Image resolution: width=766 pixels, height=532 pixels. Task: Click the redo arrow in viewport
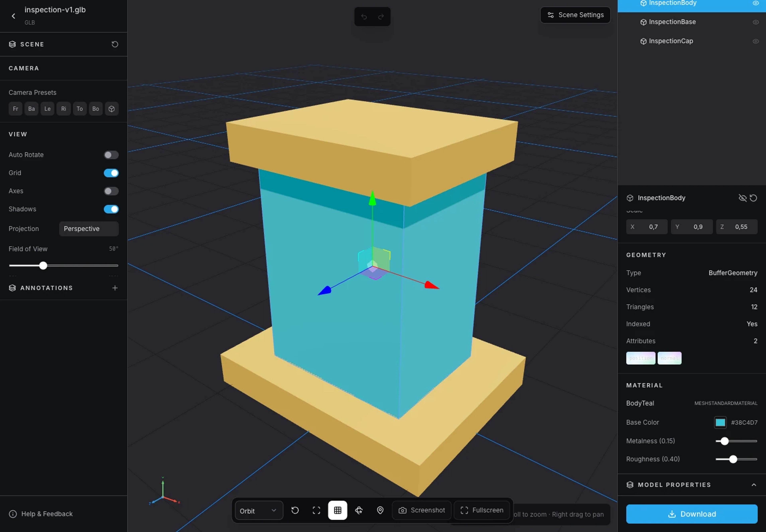point(381,17)
